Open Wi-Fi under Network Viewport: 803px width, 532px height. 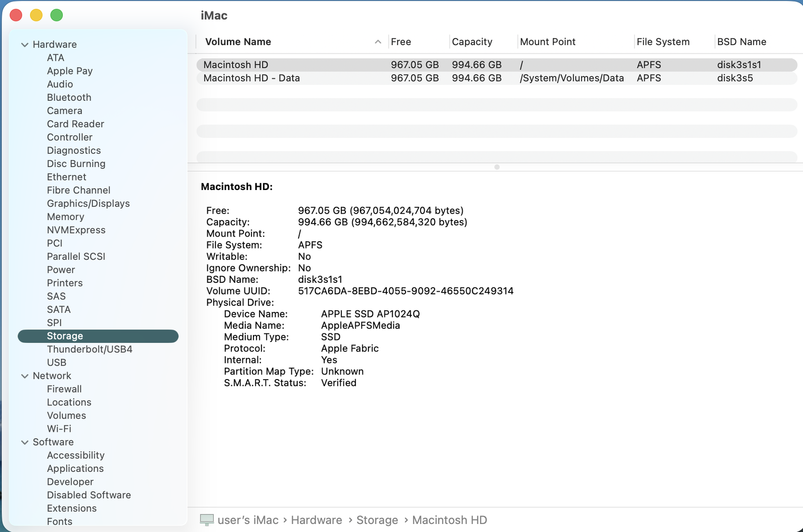(x=59, y=429)
